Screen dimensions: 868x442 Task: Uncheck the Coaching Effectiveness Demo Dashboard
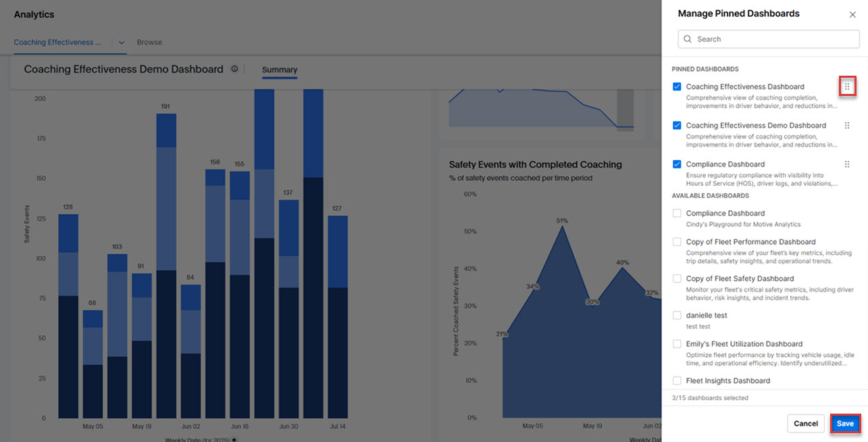[677, 125]
